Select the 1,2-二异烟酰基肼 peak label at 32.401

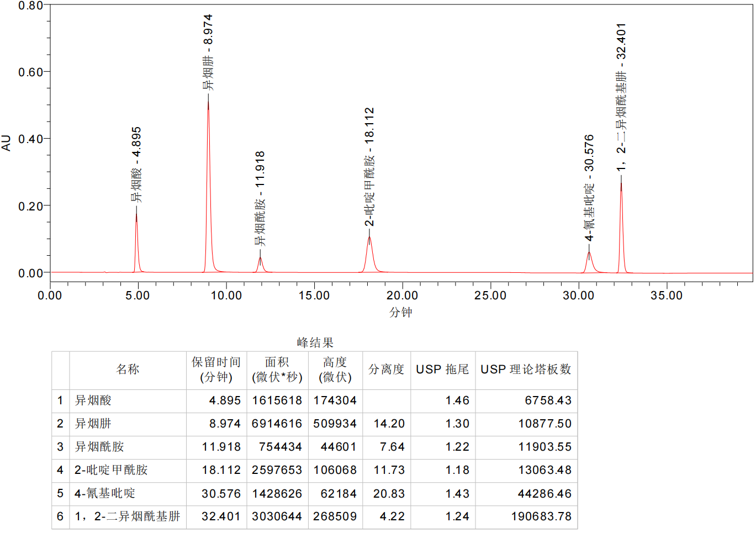[621, 97]
